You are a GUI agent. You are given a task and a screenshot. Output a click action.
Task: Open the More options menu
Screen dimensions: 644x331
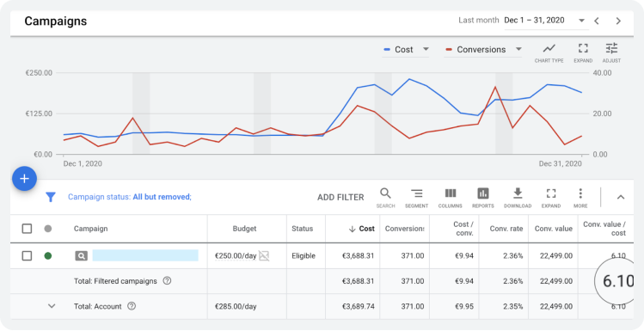580,198
